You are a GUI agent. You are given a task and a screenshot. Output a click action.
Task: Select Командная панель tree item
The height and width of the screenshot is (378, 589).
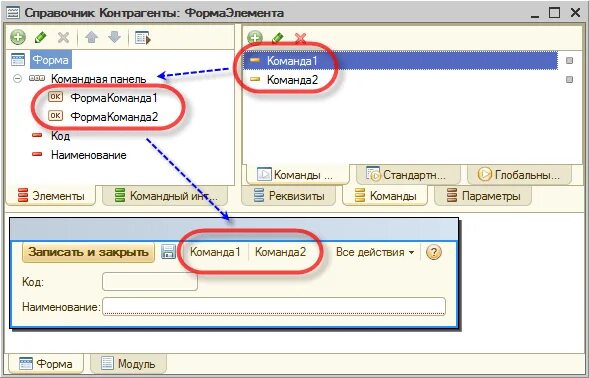click(98, 79)
